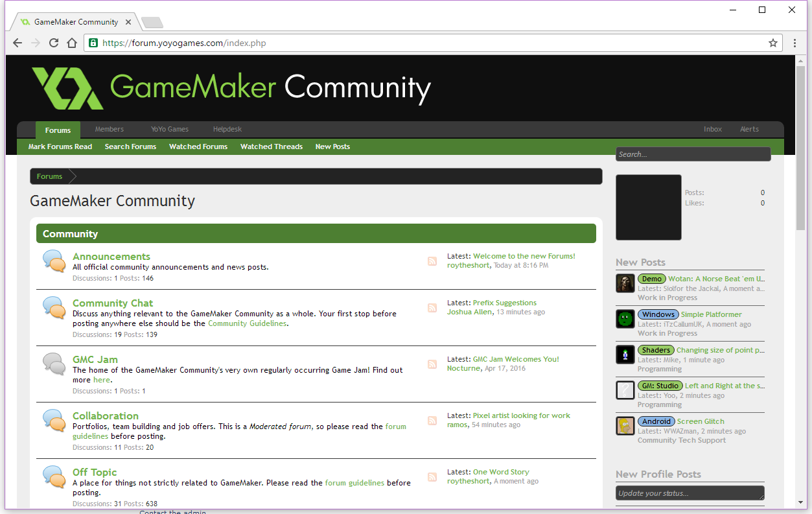Image resolution: width=812 pixels, height=514 pixels.
Task: Reload the page with the refresh icon
Action: click(x=54, y=43)
